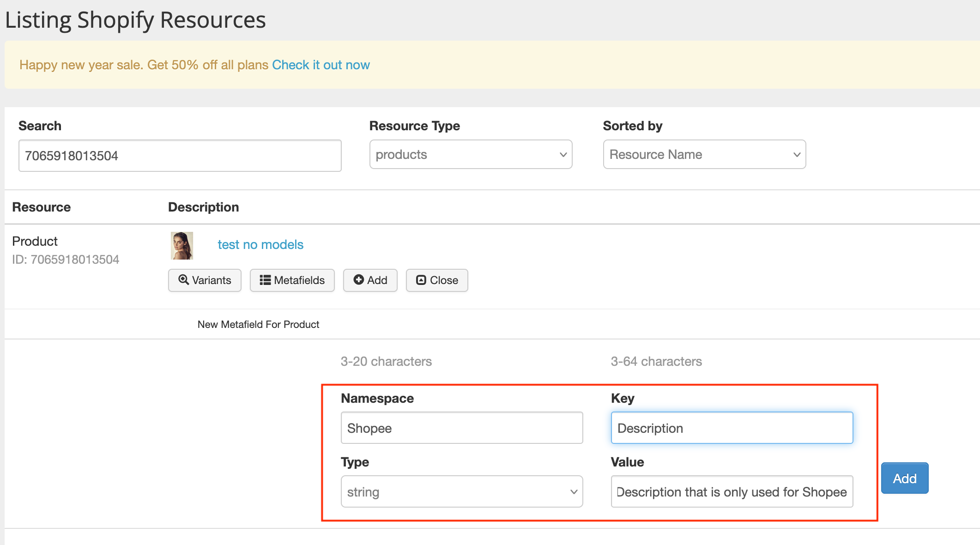Image resolution: width=980 pixels, height=545 pixels.
Task: Click the list icon on Metafields button
Action: click(265, 280)
